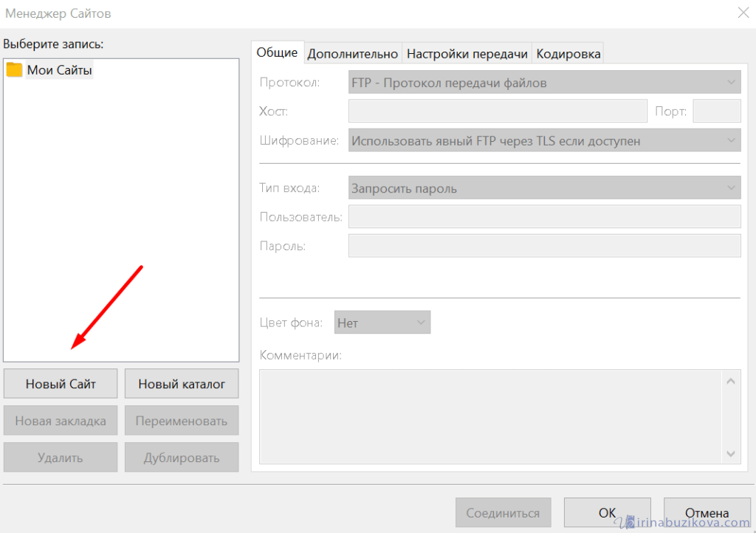
Task: Click the Новый каталог button
Action: click(x=181, y=384)
